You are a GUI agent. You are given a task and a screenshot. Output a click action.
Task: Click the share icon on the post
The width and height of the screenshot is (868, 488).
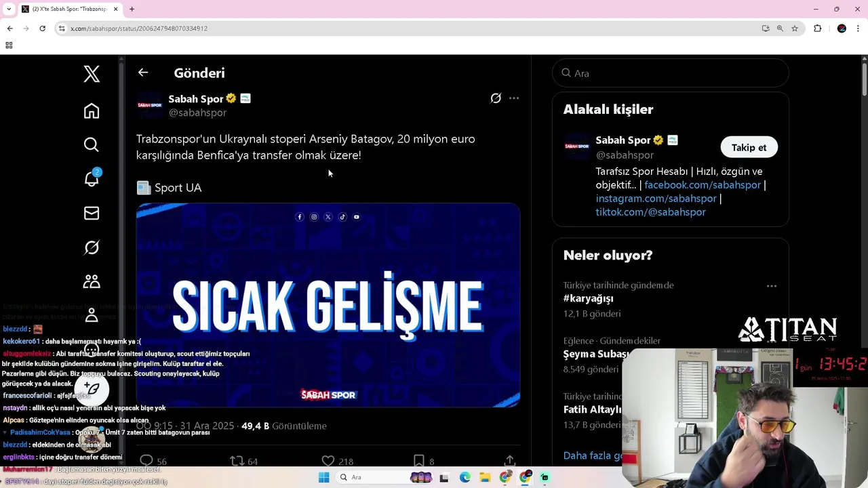(509, 461)
